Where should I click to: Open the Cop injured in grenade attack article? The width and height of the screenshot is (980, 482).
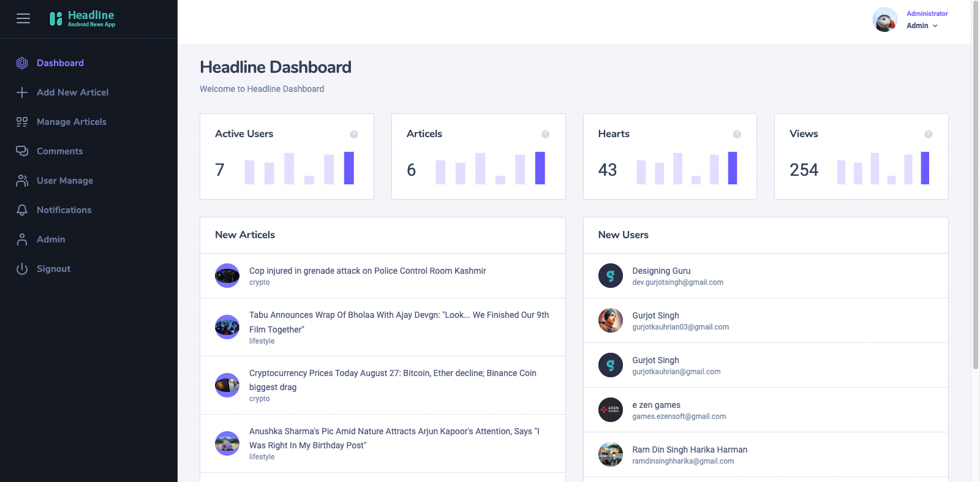367,271
